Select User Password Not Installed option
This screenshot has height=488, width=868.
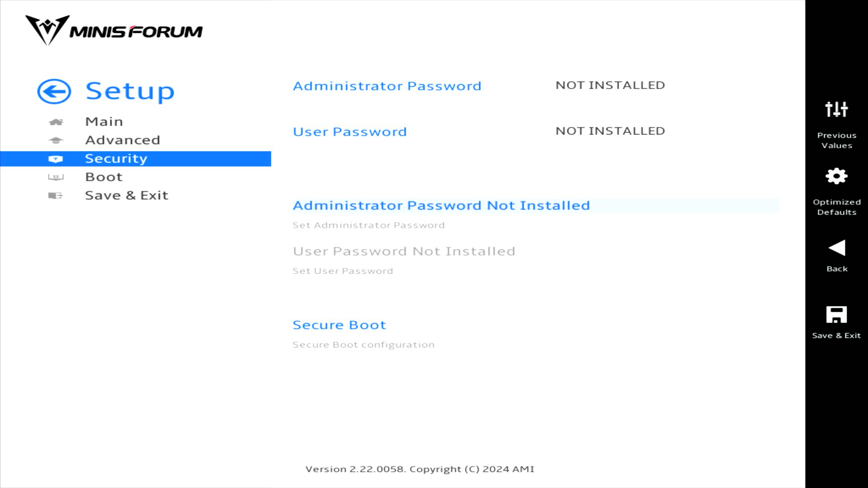404,251
